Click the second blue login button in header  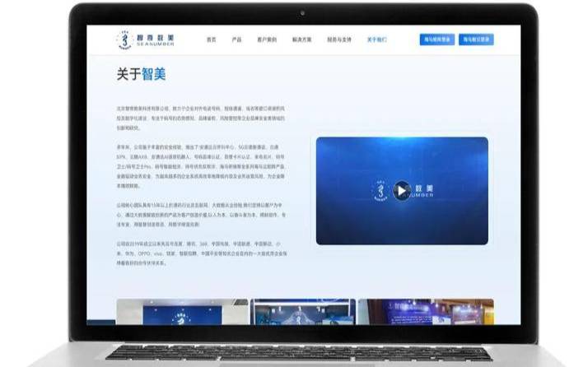[x=476, y=39]
